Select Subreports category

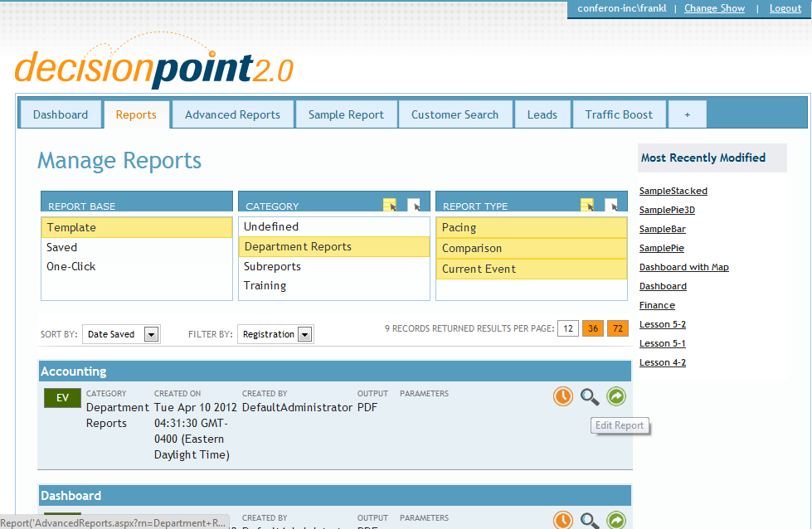pyautogui.click(x=334, y=266)
